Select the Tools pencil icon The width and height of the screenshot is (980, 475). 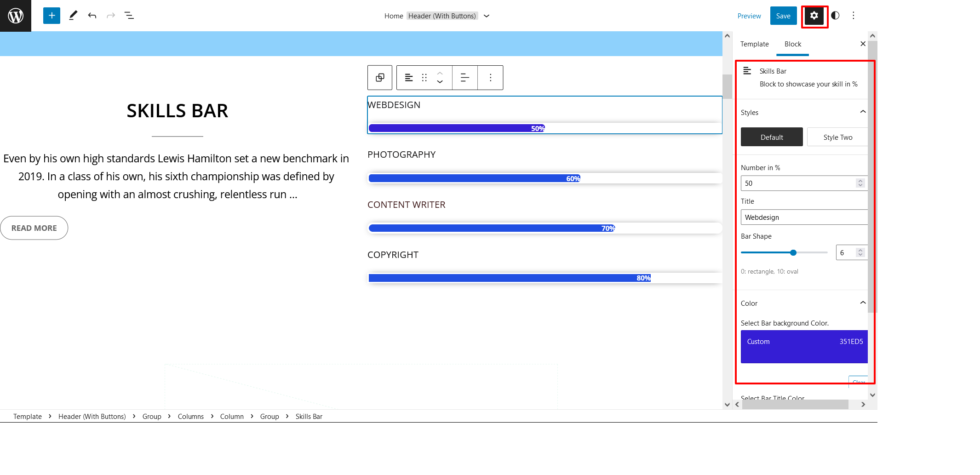click(x=73, y=16)
